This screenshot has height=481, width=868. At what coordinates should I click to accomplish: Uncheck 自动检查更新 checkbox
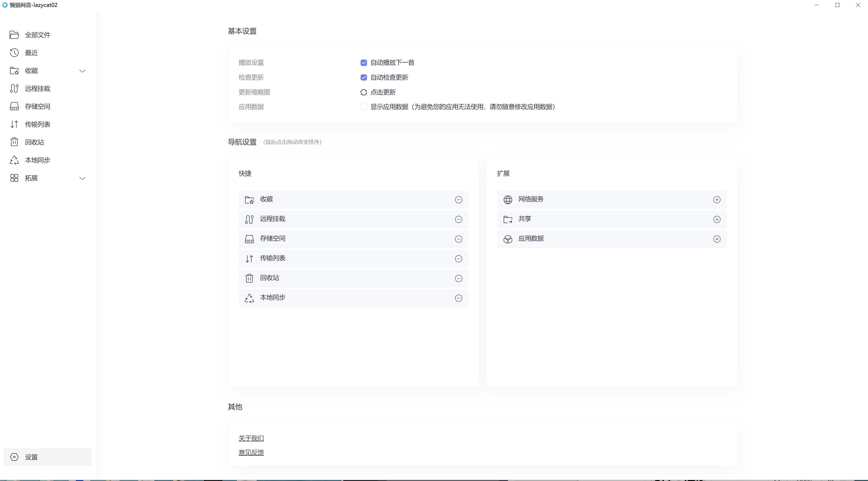coord(364,77)
